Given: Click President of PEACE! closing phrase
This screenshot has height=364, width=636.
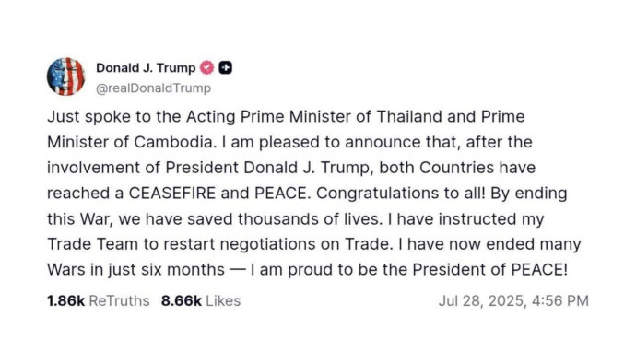Looking at the screenshot, I should point(490,269).
